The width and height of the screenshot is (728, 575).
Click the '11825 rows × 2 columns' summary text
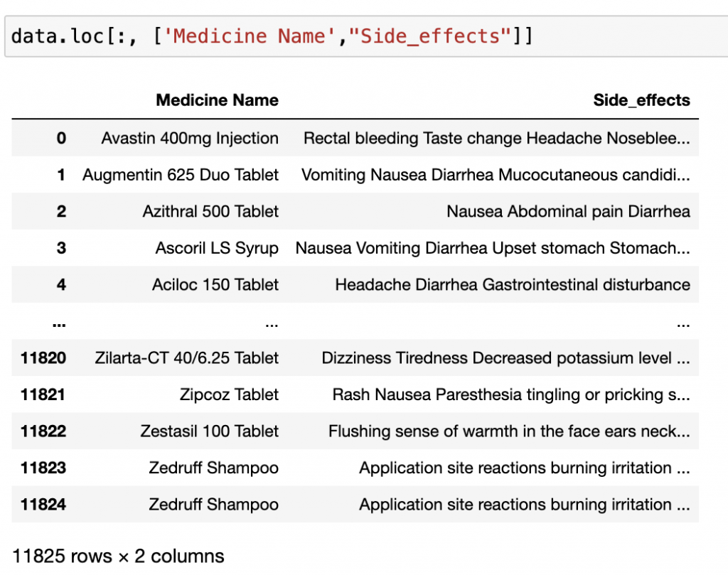click(118, 556)
